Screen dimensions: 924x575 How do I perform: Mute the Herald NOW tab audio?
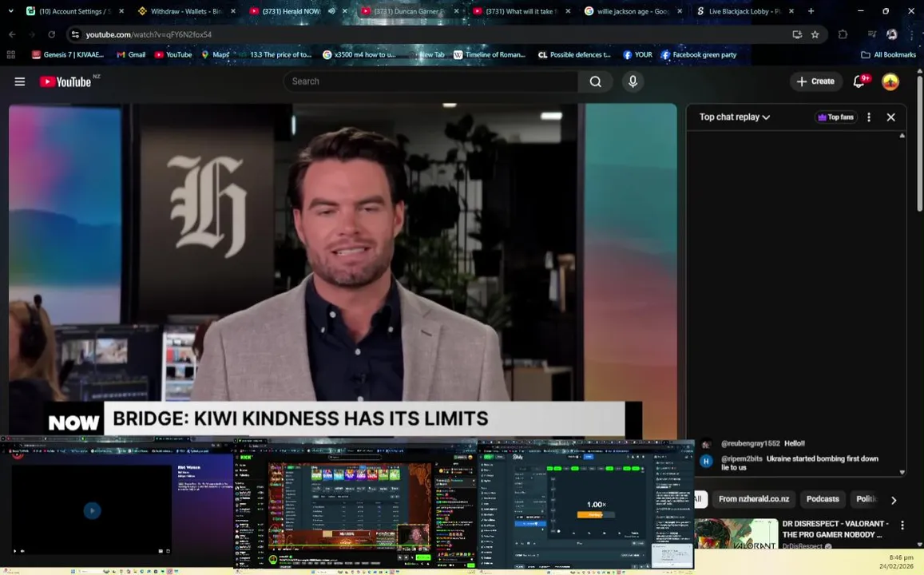point(331,11)
